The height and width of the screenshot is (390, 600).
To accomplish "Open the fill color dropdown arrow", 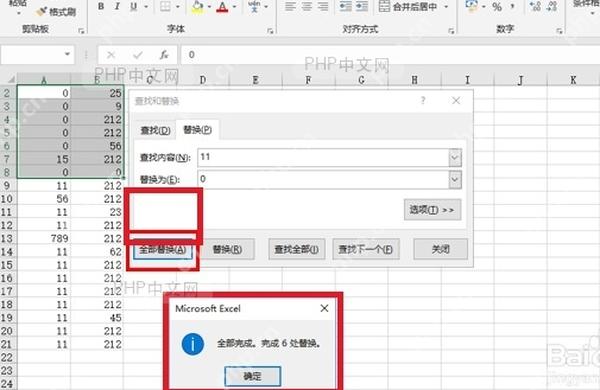I will point(209,7).
